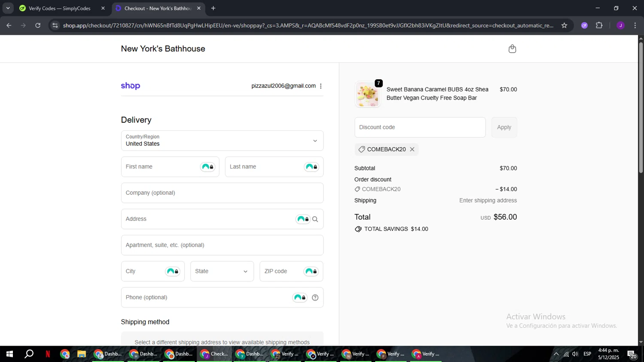Open the State dropdown

(222, 271)
